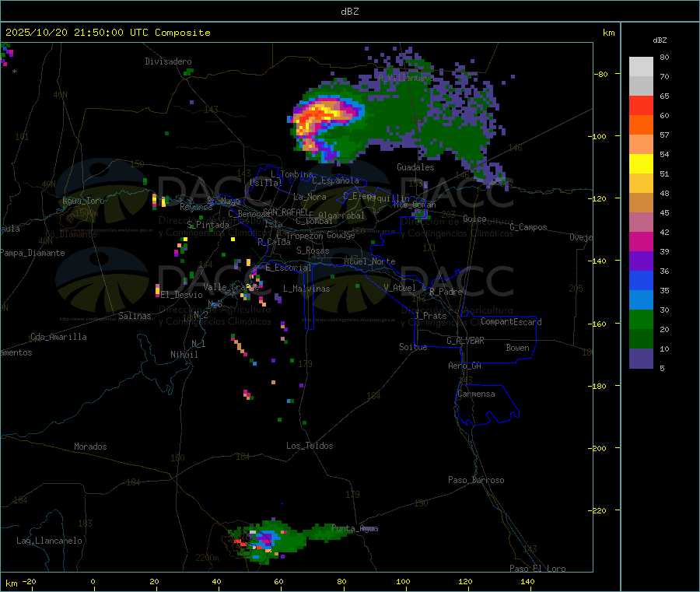Screen dimensions: 700x592
Task: Select the red 60-65 dBZ legend swatch
Action: 641,105
